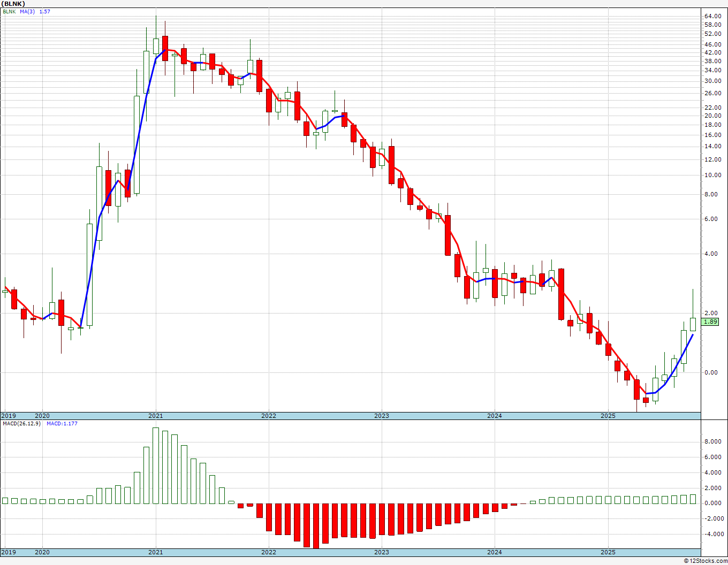The width and height of the screenshot is (728, 565).
Task: Select the 26.00 price axis label
Action: point(713,93)
